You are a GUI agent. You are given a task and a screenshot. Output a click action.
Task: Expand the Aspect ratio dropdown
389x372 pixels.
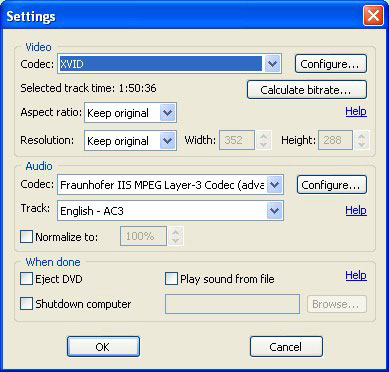(167, 113)
